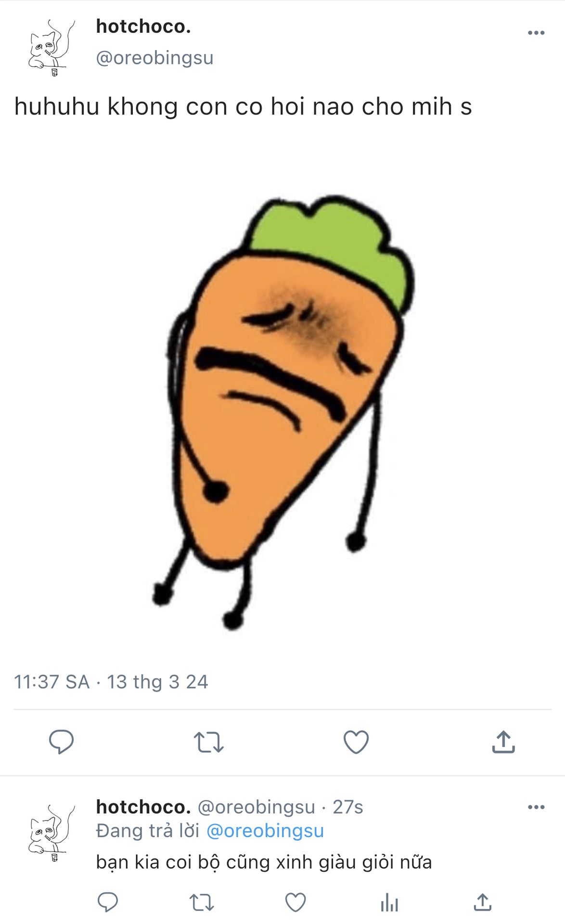The height and width of the screenshot is (924, 565).
Task: Open the blue @oreobingsu reply mention
Action: click(x=265, y=831)
